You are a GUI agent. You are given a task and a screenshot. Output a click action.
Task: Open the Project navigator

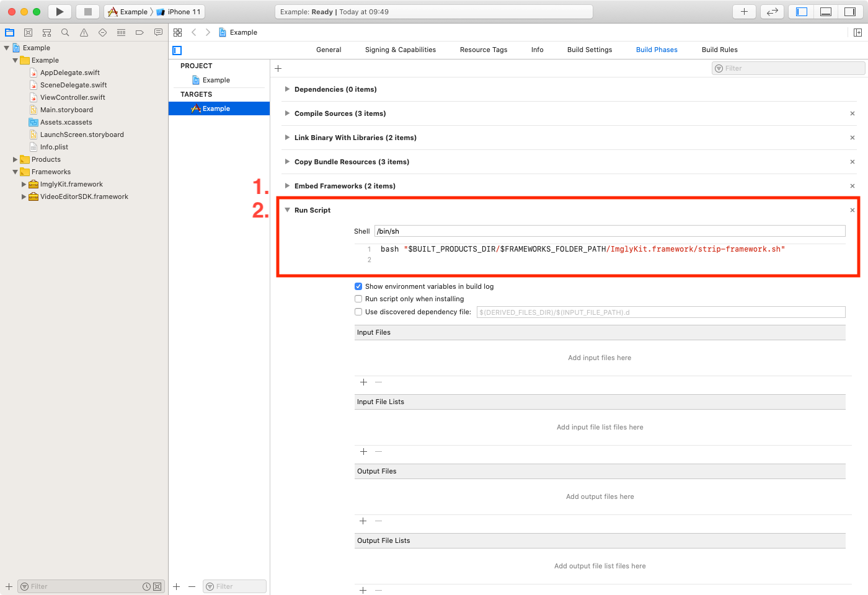point(10,32)
